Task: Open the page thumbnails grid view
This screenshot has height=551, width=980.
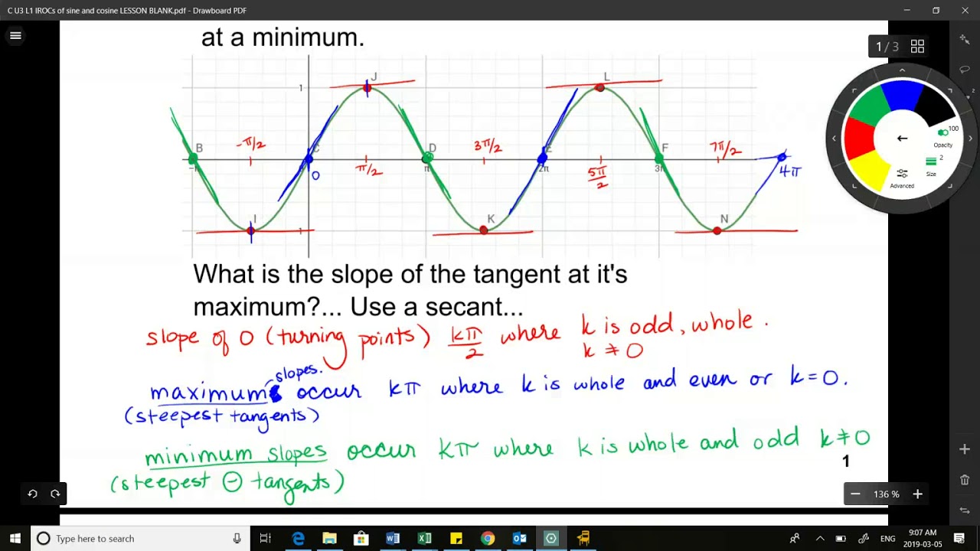Action: point(917,47)
